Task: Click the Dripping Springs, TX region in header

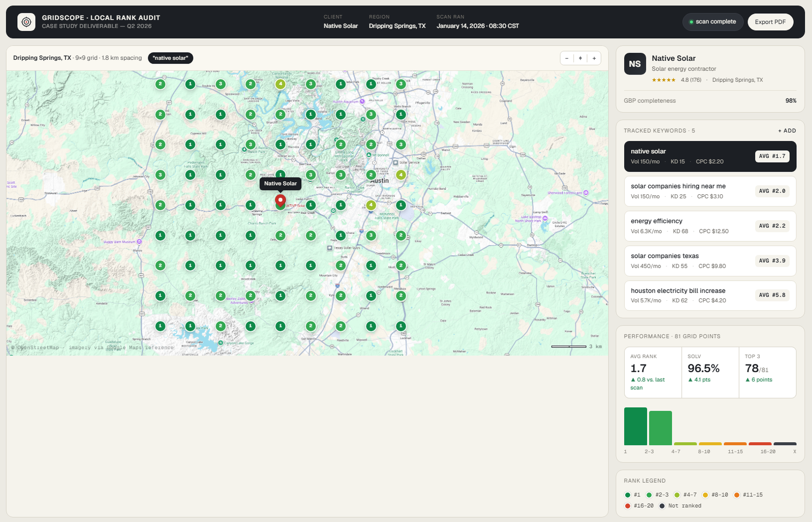Action: pos(397,26)
